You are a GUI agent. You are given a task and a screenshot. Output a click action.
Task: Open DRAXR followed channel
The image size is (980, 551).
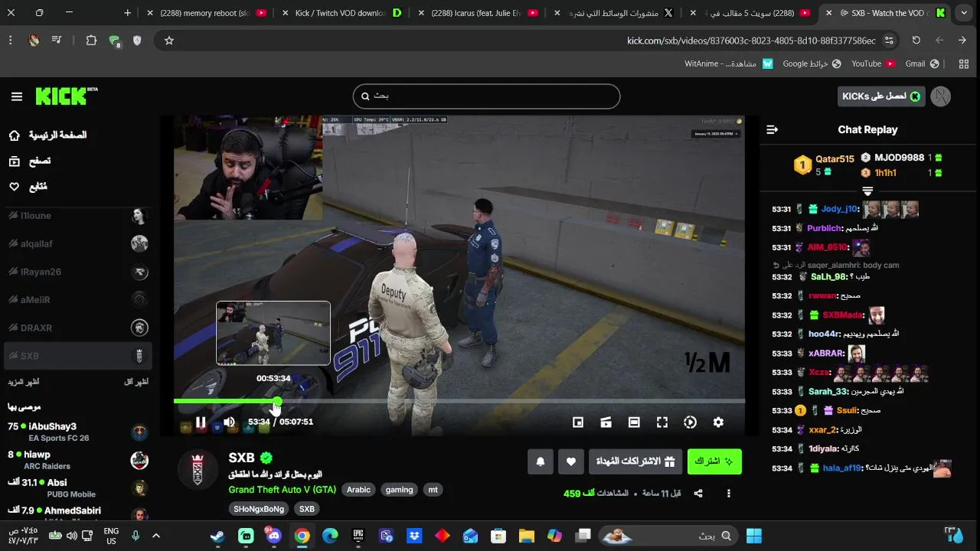coord(77,328)
